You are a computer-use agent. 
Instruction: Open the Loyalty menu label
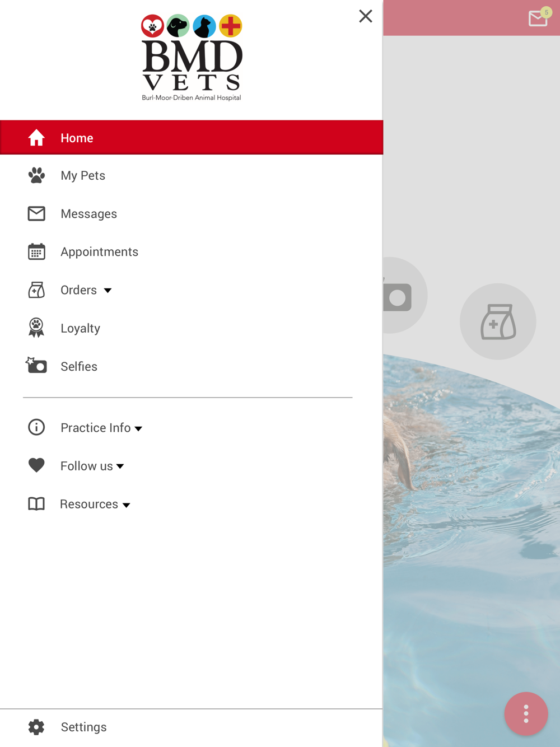80,328
